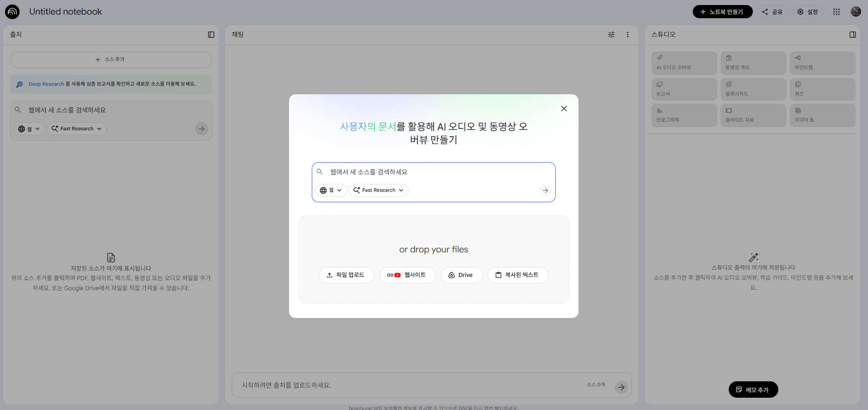Click the web search input field in the dialog
This screenshot has width=868, height=410.
(432, 172)
